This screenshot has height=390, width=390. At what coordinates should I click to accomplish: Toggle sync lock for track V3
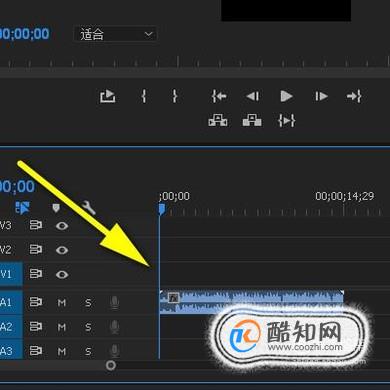(36, 225)
